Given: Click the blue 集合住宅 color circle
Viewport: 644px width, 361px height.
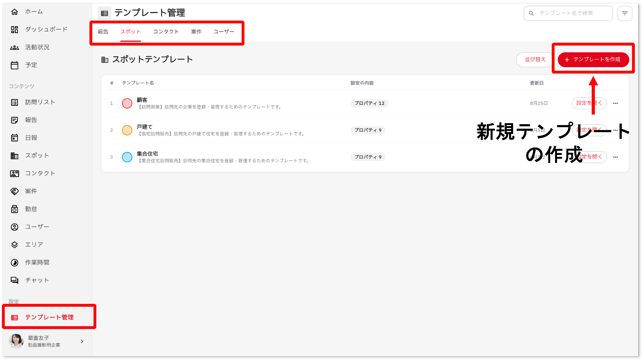Looking at the screenshot, I should (x=127, y=157).
